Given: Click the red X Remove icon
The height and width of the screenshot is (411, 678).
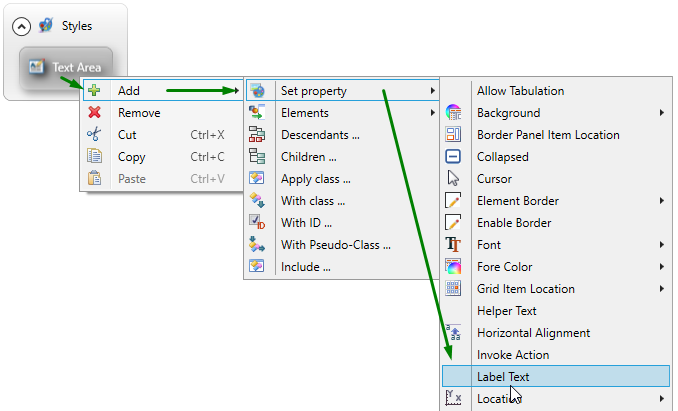Looking at the screenshot, I should (x=95, y=113).
